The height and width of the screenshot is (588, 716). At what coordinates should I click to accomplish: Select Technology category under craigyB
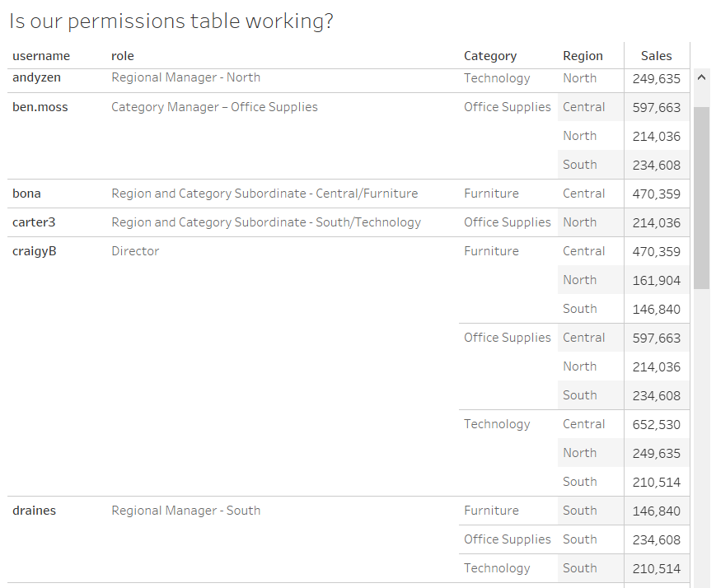[x=497, y=424]
